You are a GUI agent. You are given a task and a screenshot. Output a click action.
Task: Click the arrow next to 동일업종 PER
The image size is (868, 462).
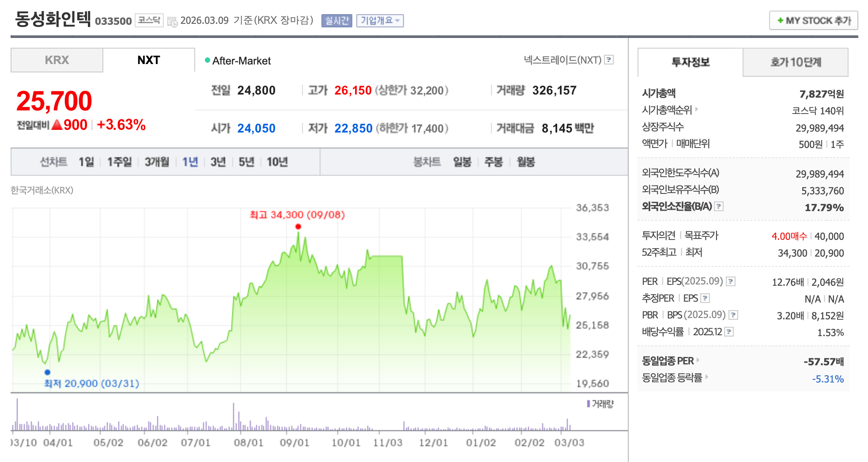point(698,360)
